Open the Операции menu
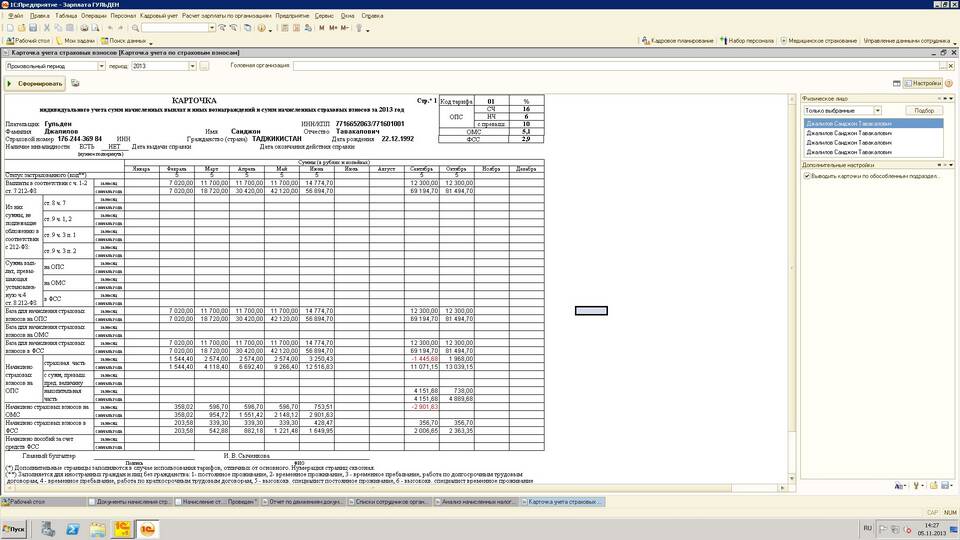This screenshot has width=960, height=540. click(x=94, y=16)
